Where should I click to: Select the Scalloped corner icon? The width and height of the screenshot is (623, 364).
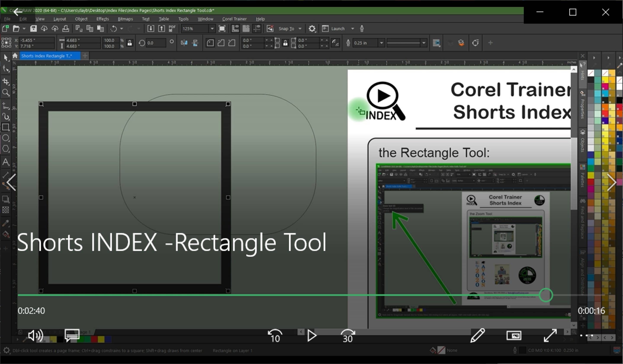click(221, 43)
